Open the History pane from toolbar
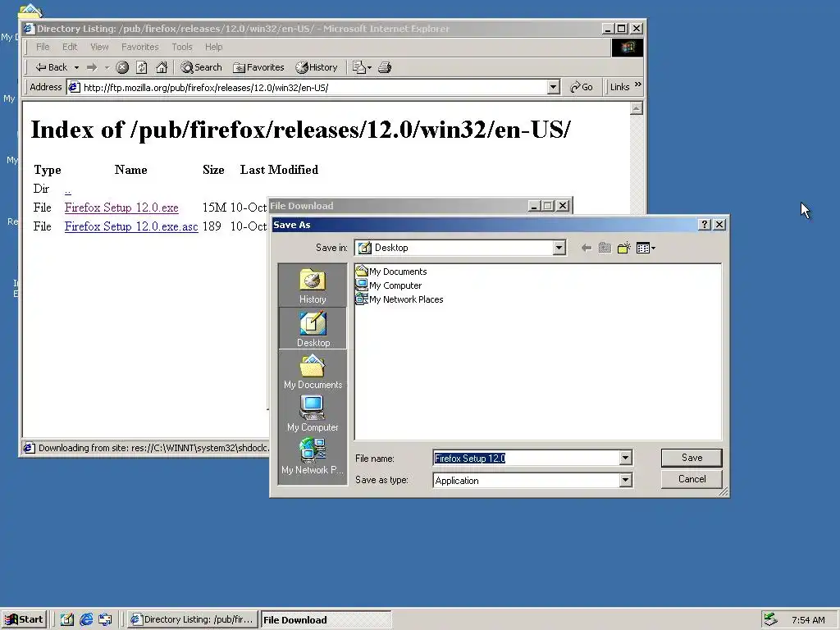Viewport: 840px width, 630px height. coord(317,67)
